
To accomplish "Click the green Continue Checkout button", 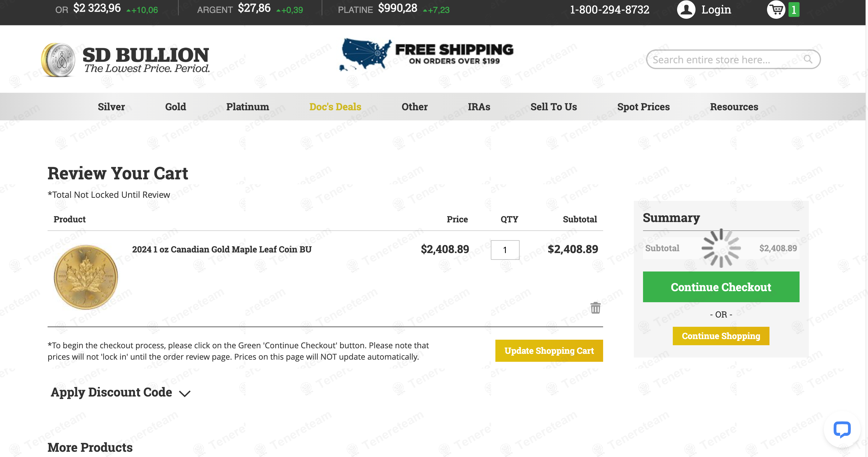I will pos(721,287).
